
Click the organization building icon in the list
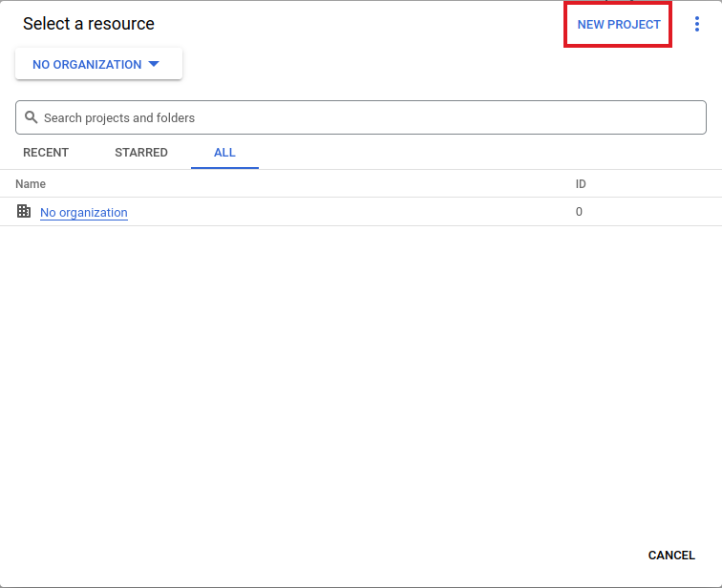(x=24, y=212)
